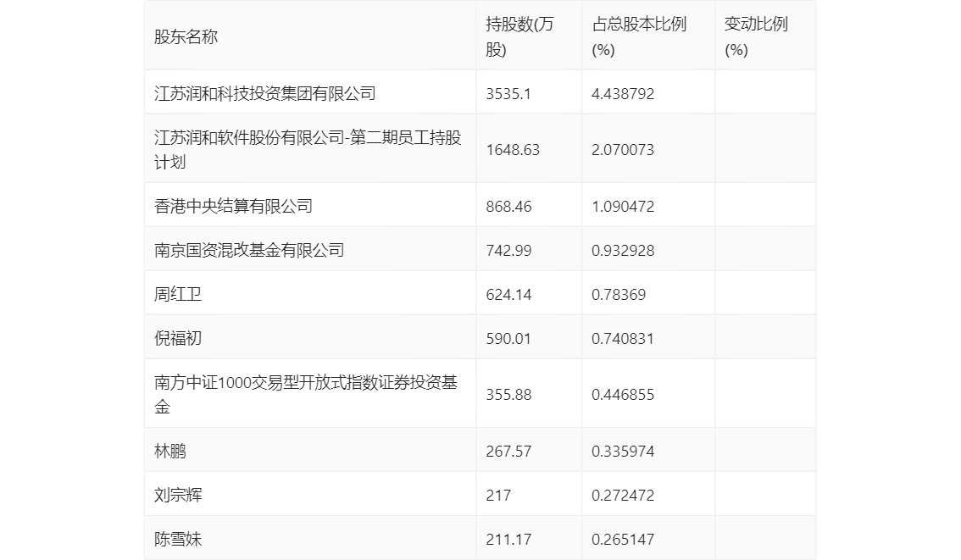The image size is (961, 560).
Task: Click 南京国资混改基金有限公司 shareholder name
Action: [x=249, y=251]
